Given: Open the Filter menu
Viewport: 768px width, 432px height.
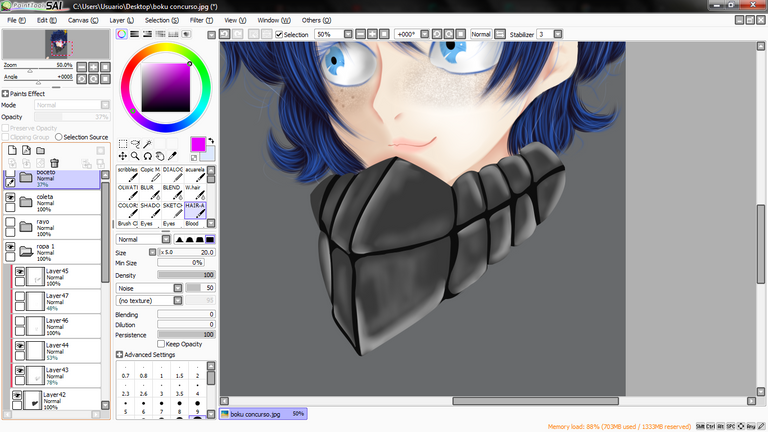Looking at the screenshot, I should (201, 20).
